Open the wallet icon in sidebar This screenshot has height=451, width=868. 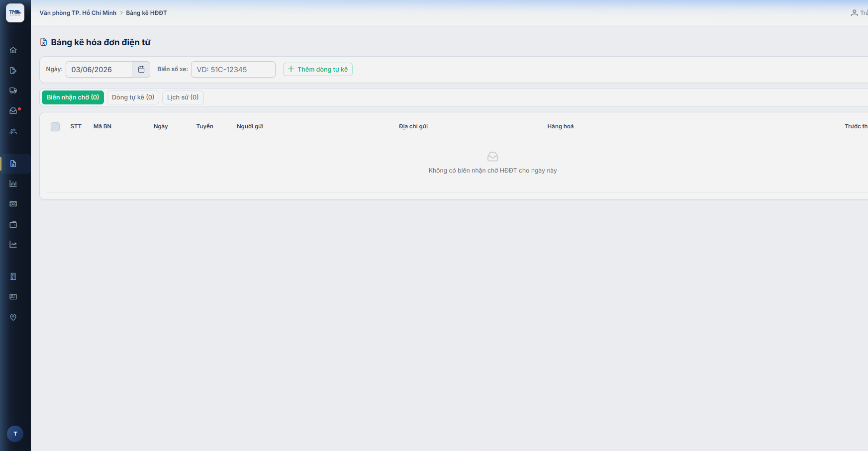pyautogui.click(x=13, y=224)
